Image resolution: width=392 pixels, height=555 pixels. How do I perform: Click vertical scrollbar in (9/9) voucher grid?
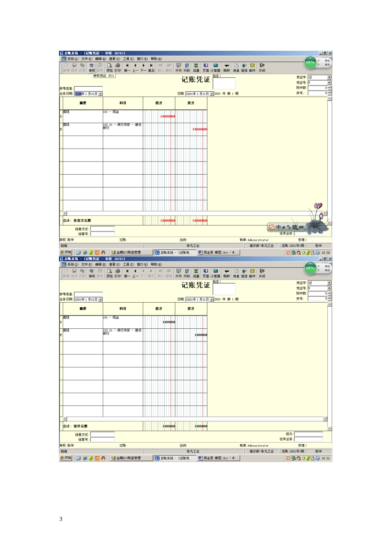pyautogui.click(x=329, y=367)
